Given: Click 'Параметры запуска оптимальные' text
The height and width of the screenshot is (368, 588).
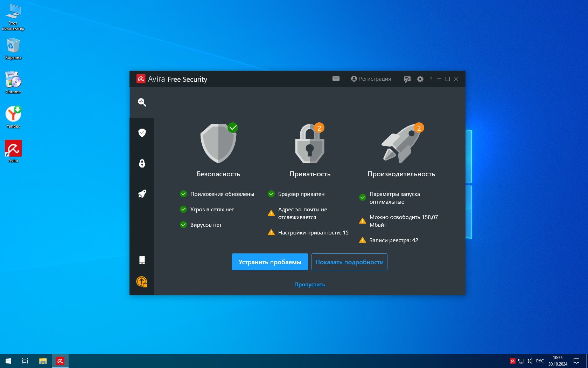Looking at the screenshot, I should click(x=394, y=198).
